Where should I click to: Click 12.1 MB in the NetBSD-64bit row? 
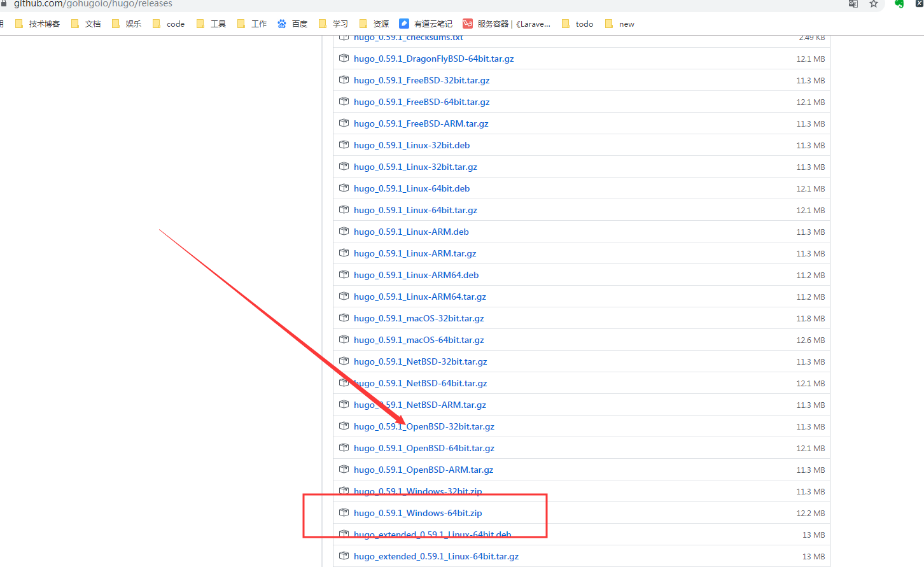[x=811, y=383]
